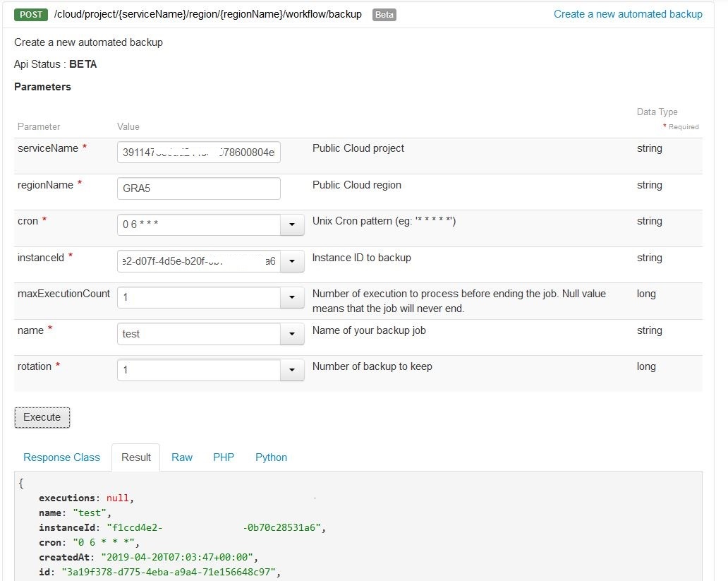The width and height of the screenshot is (728, 581).
Task: Click into the cron value text field
Action: pos(199,225)
